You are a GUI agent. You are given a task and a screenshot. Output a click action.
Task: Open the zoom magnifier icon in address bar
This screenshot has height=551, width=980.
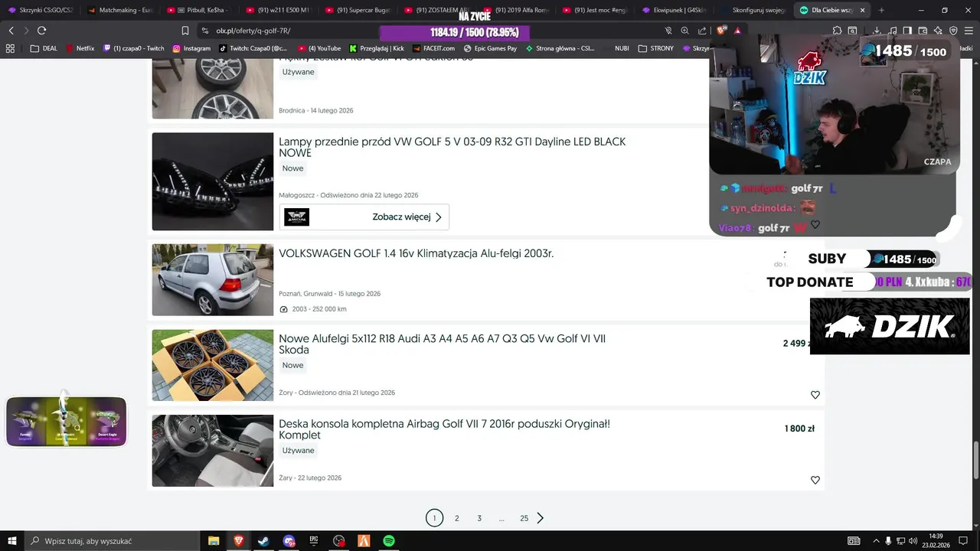tap(685, 31)
